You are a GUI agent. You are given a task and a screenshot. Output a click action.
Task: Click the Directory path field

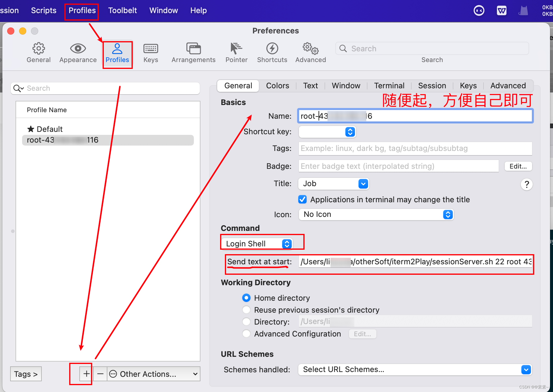click(x=415, y=321)
